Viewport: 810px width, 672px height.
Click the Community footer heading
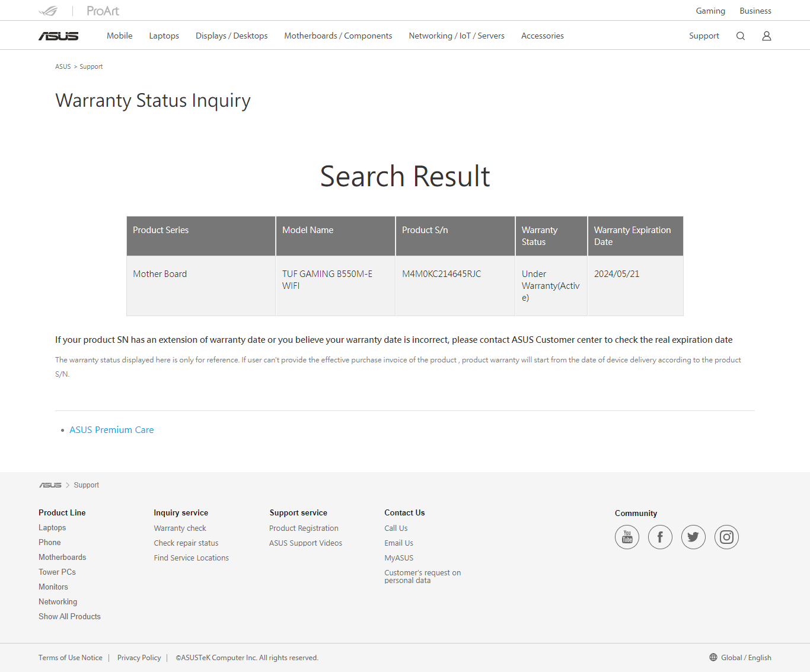(636, 514)
